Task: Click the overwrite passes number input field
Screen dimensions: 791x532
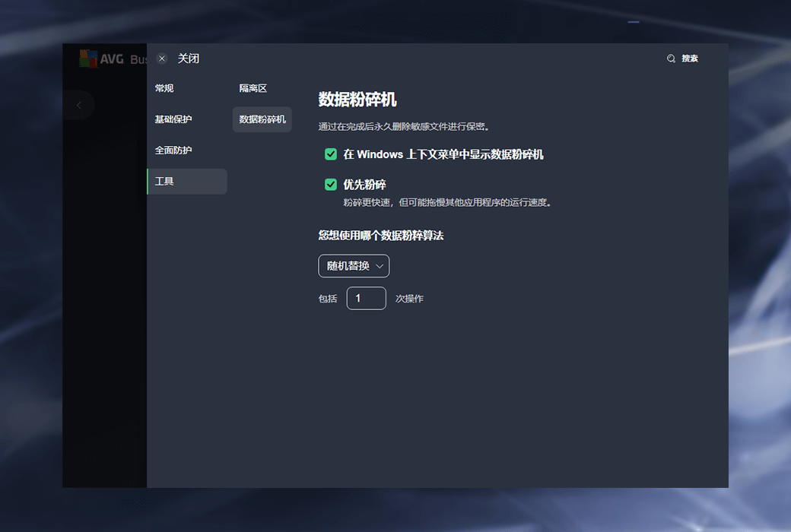Action: (x=367, y=299)
